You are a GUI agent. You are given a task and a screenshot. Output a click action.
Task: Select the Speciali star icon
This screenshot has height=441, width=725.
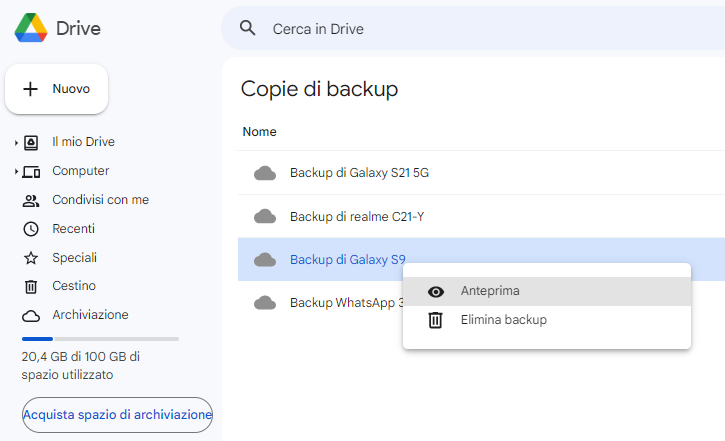(31, 258)
